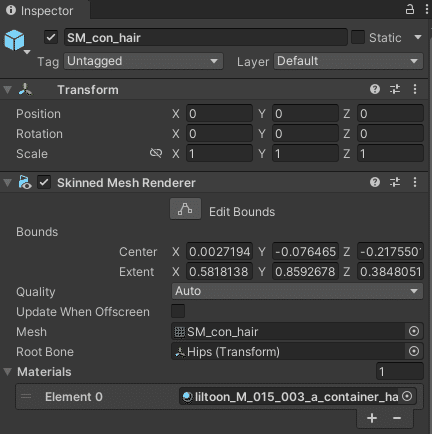Click the Bounds Center Y field
Screen dimensions: 432x434
[x=305, y=252]
